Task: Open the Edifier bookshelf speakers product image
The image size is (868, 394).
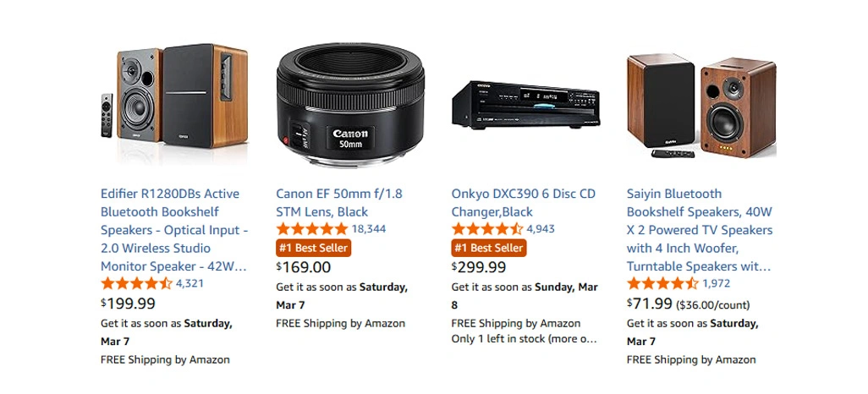Action: [x=173, y=95]
